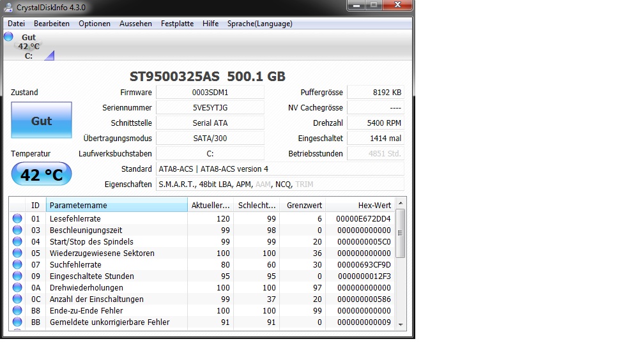Click hex value 00000E672DD4
644x362 pixels.
click(364, 219)
